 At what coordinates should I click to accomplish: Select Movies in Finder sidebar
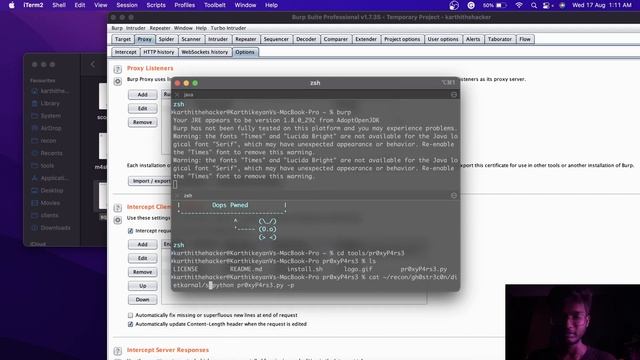click(50, 203)
